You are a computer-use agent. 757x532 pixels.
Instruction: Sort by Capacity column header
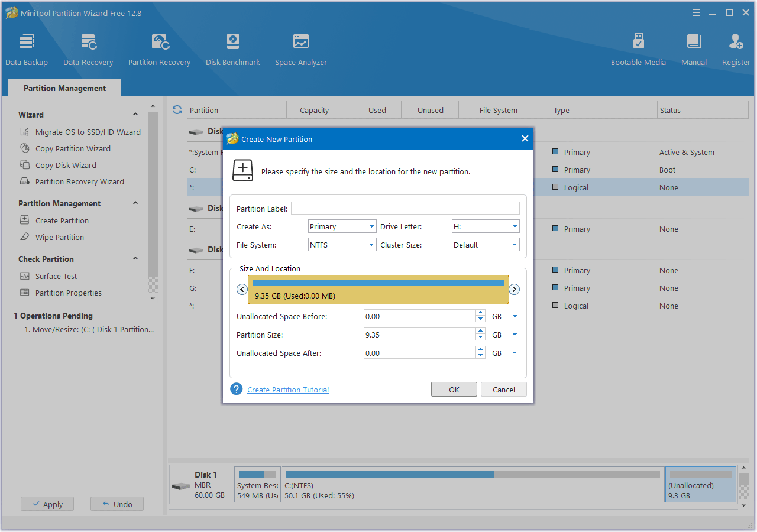pos(314,110)
